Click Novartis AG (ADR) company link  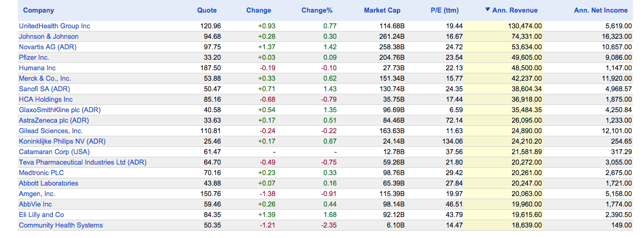(48, 47)
